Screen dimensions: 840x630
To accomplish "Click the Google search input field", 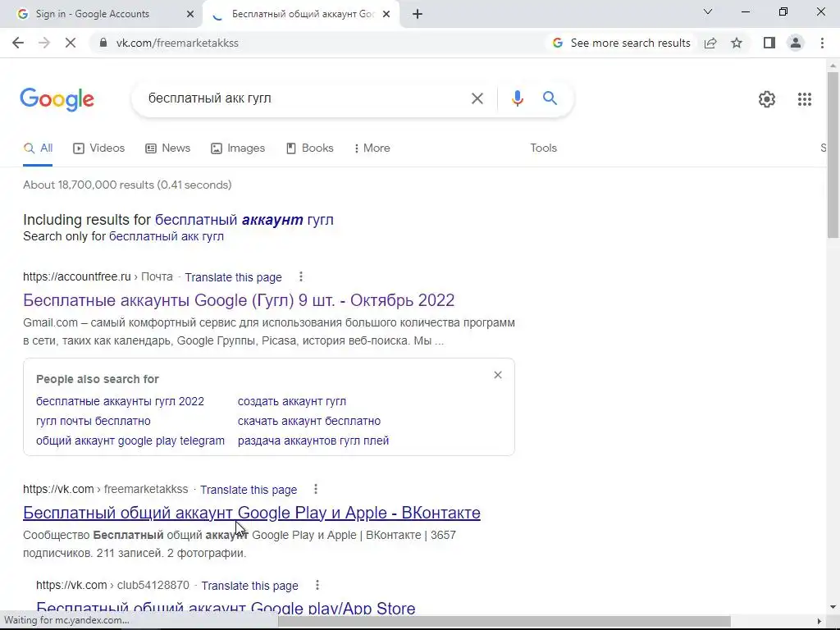I will tap(304, 98).
